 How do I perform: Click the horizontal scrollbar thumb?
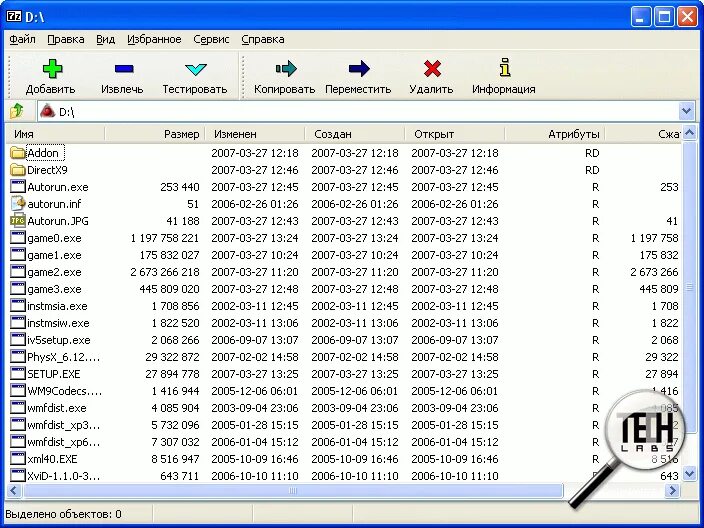point(292,490)
